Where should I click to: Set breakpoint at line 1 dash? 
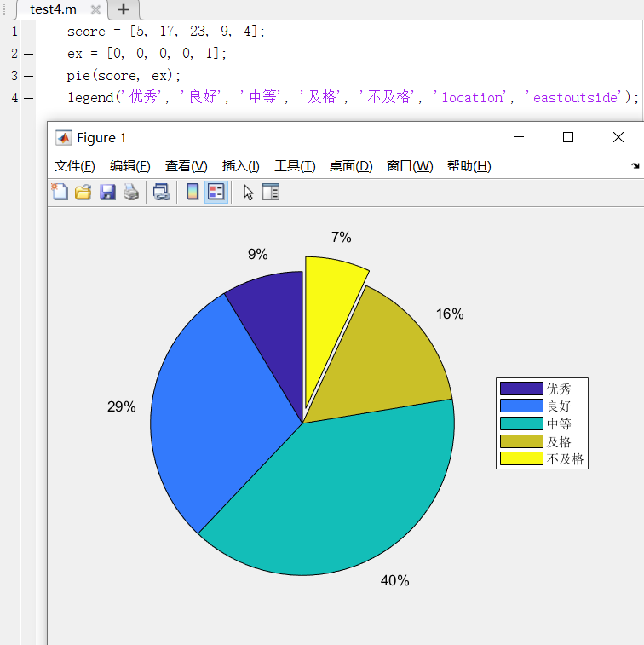28,32
